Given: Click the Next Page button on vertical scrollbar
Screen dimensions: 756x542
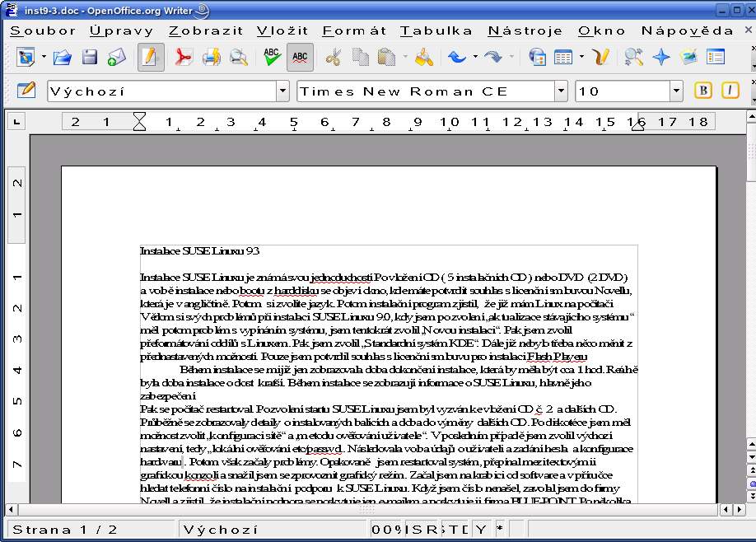Looking at the screenshot, I should click(752, 496).
